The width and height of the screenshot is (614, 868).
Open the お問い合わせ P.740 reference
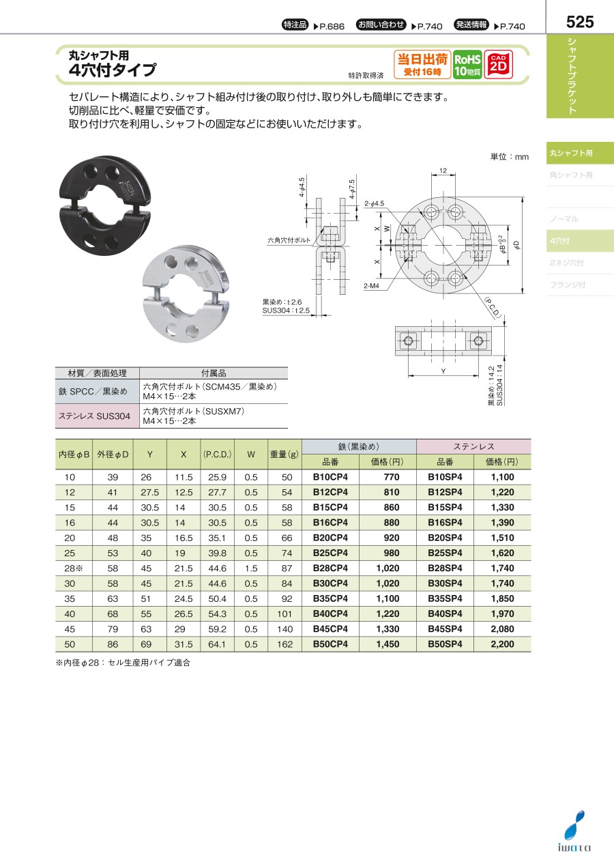(x=400, y=25)
